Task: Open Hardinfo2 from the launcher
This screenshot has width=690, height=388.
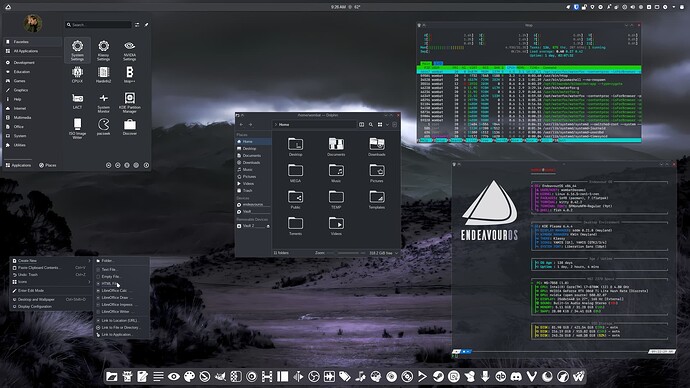Action: point(103,75)
